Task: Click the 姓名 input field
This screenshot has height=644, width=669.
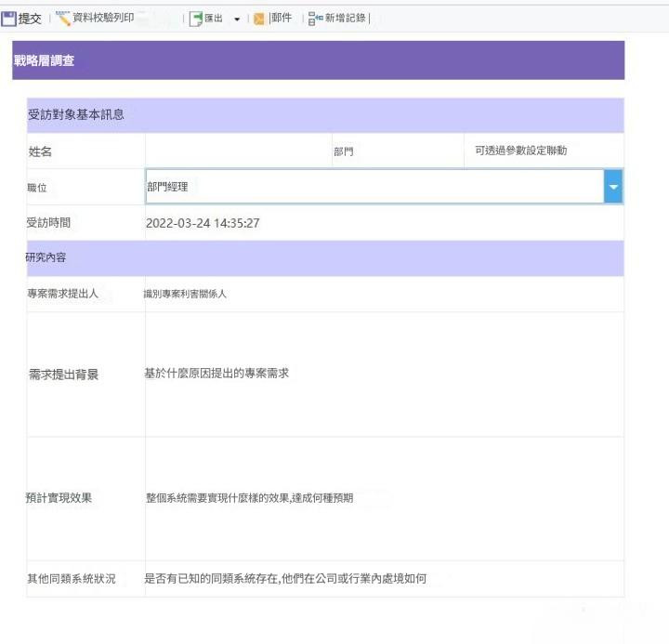Action: click(x=239, y=151)
